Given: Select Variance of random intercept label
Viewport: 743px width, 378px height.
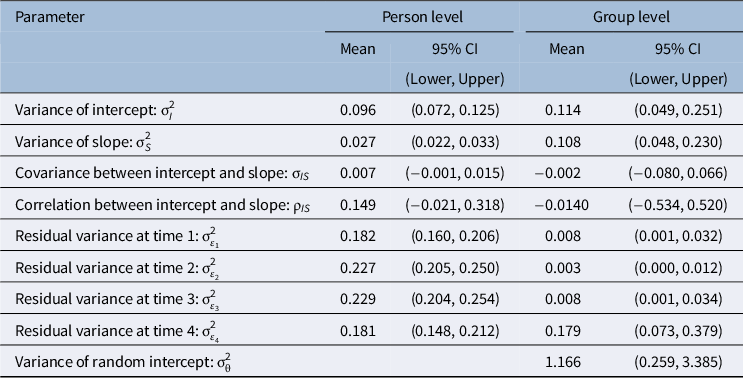Looking at the screenshot, I should click(123, 362).
